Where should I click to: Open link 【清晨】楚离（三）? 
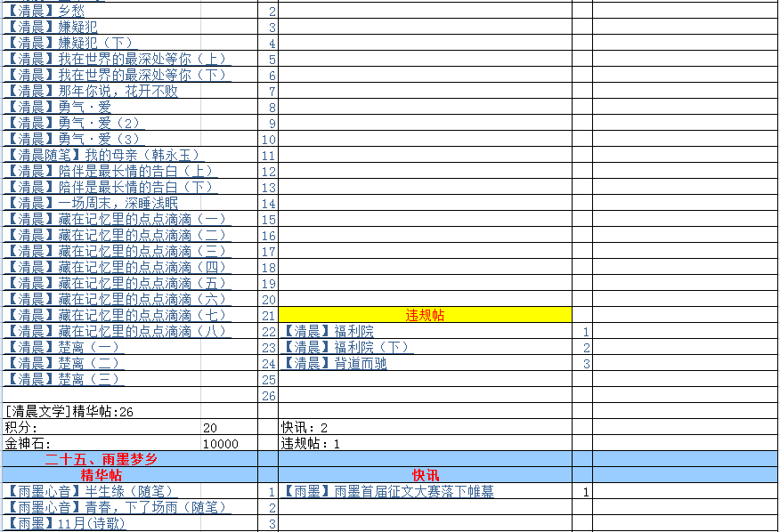[64, 379]
